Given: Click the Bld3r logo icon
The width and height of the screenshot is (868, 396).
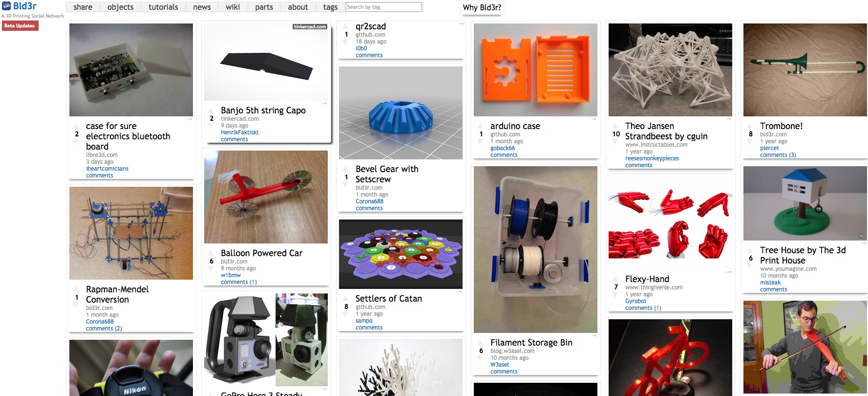Looking at the screenshot, I should (6, 6).
